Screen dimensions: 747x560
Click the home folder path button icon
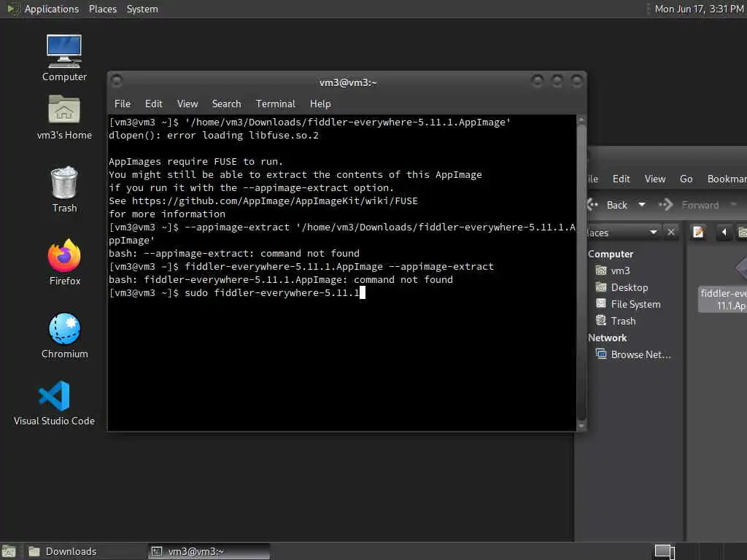742,233
